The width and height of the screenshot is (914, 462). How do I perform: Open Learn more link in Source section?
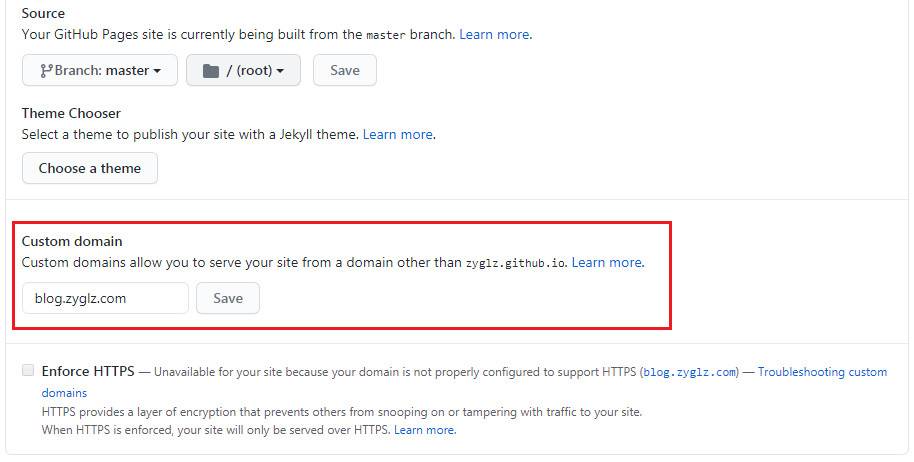tap(494, 34)
